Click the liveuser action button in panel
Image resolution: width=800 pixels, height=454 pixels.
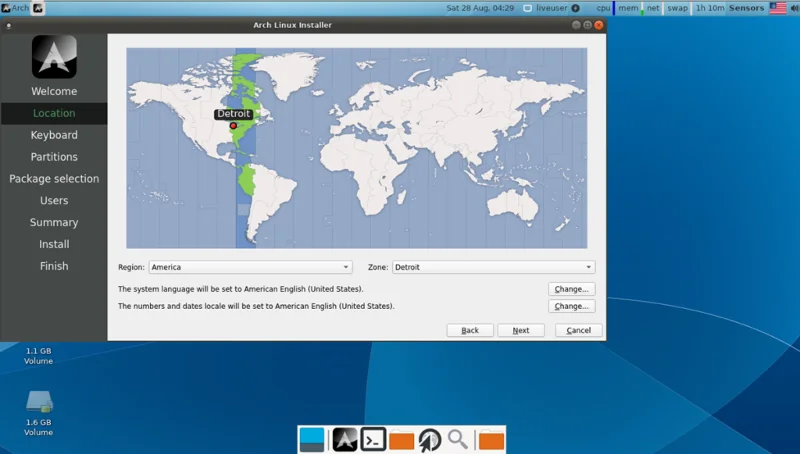576,8
